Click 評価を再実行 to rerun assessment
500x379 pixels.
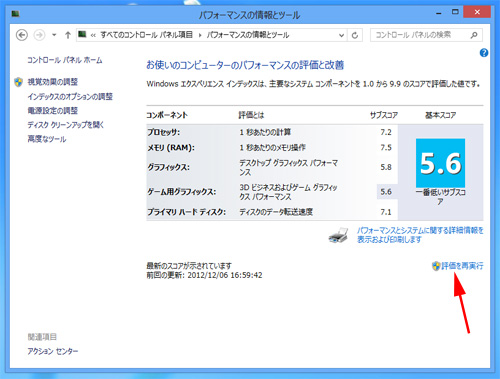pos(462,266)
